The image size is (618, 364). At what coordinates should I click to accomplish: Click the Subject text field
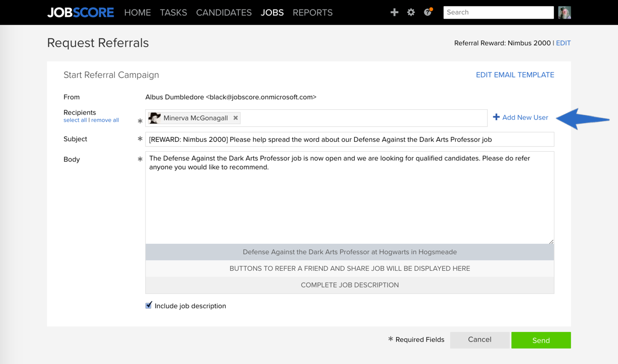tap(350, 140)
